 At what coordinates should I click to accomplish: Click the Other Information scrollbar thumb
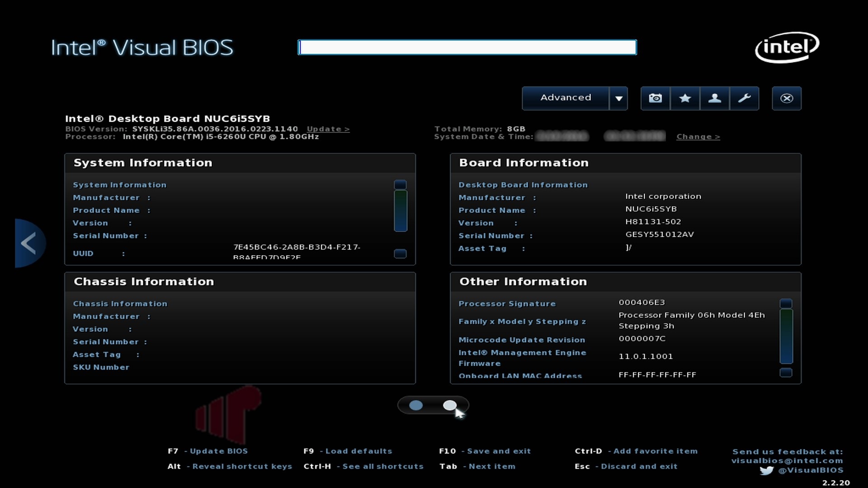click(786, 336)
